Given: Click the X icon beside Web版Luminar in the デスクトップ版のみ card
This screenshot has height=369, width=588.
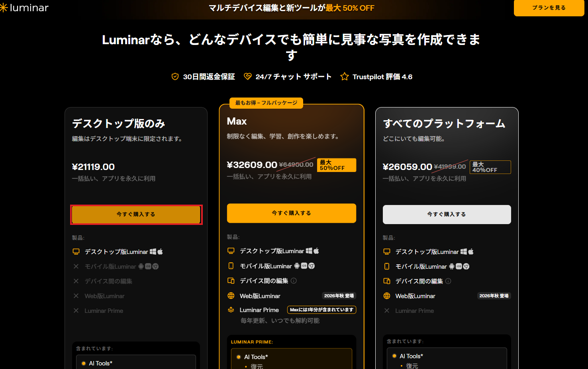Looking at the screenshot, I should pos(76,296).
